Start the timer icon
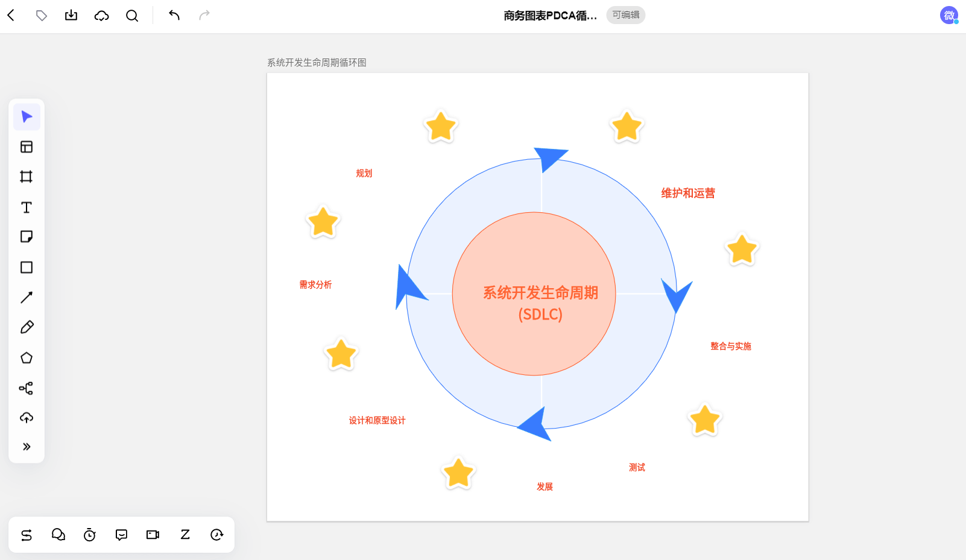Viewport: 966px width, 560px height. click(x=90, y=535)
